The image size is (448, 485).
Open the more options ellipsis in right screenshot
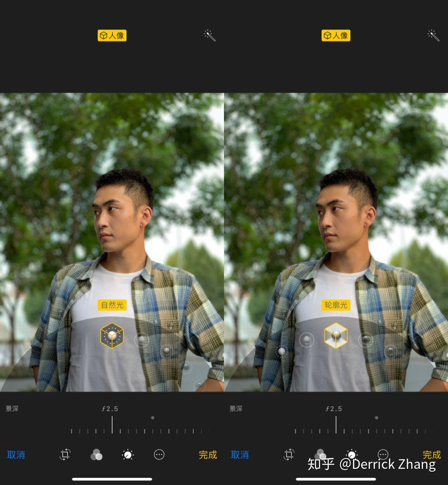(x=383, y=454)
